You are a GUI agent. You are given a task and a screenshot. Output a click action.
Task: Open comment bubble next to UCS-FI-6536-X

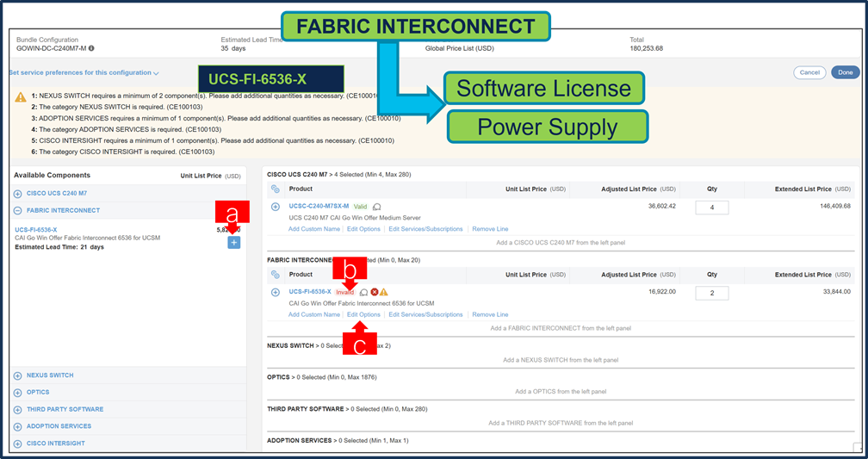363,292
